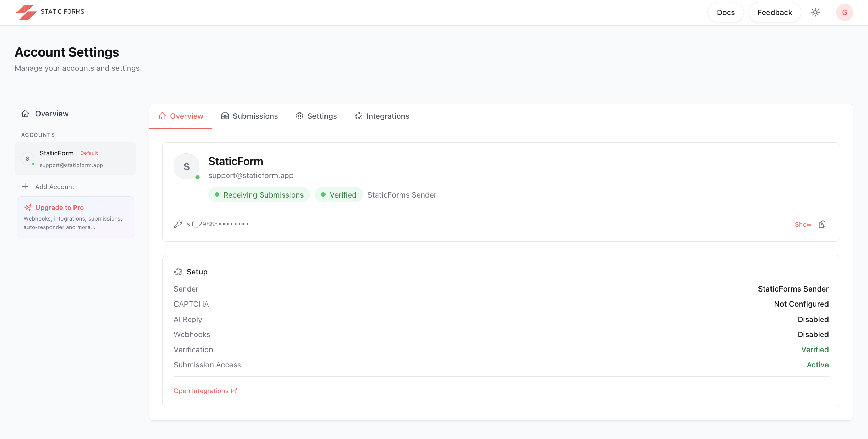Click the StaticForms Sender label near badges
The width and height of the screenshot is (868, 439).
[402, 195]
